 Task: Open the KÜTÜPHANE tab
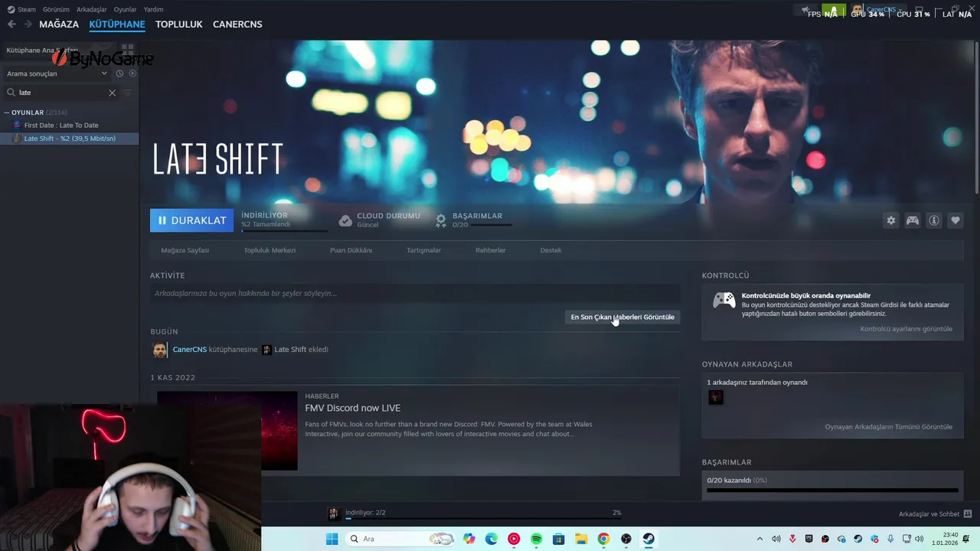[117, 24]
